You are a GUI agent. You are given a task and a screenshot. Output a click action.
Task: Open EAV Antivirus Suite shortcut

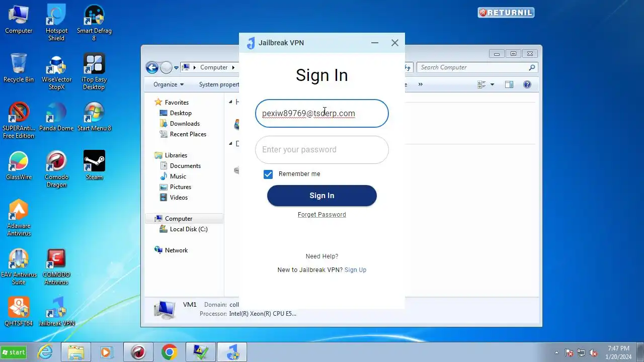(19, 267)
